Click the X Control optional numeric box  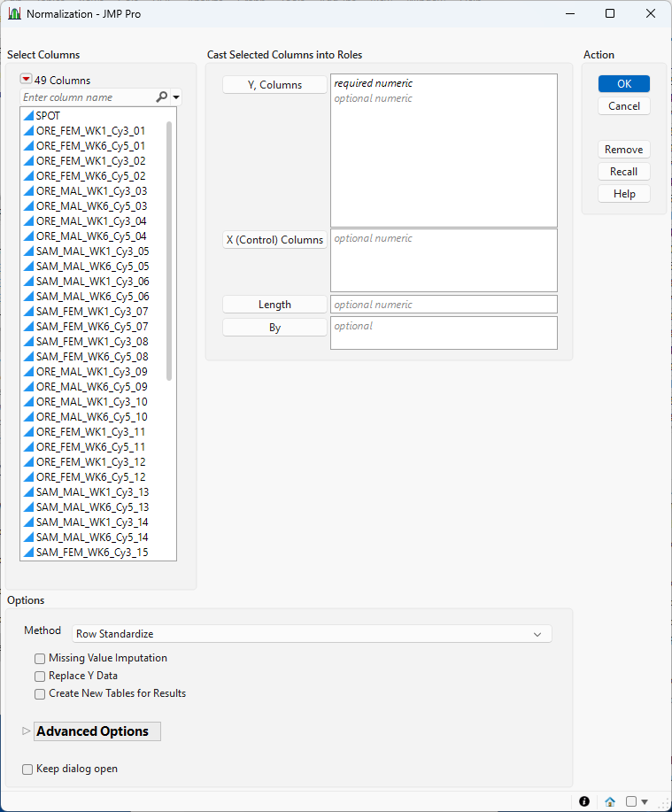click(444, 260)
